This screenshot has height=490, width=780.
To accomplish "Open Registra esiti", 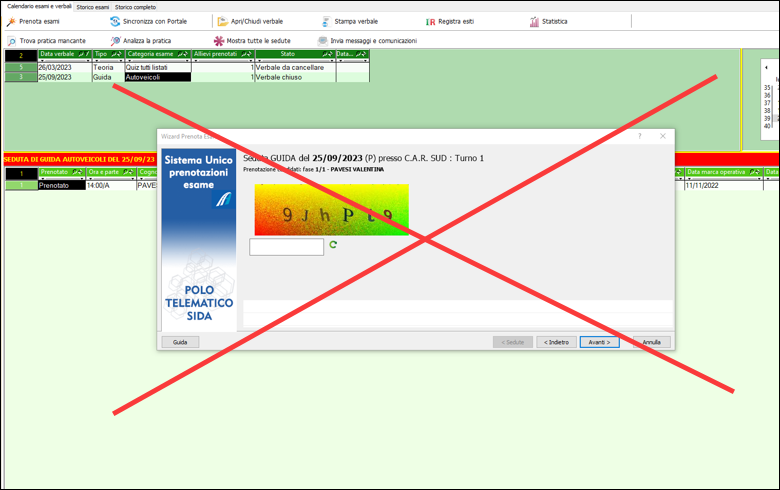I will [x=431, y=21].
